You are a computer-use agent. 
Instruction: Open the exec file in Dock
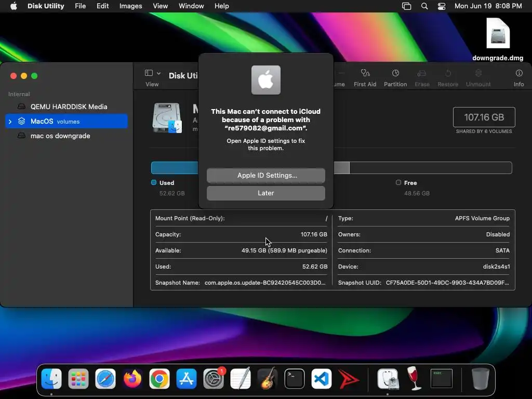pyautogui.click(x=442, y=379)
